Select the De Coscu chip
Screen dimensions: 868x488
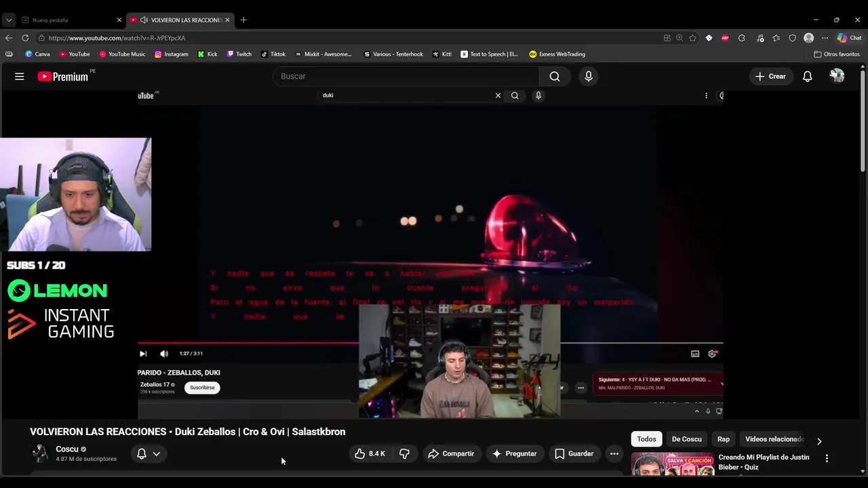(x=686, y=439)
